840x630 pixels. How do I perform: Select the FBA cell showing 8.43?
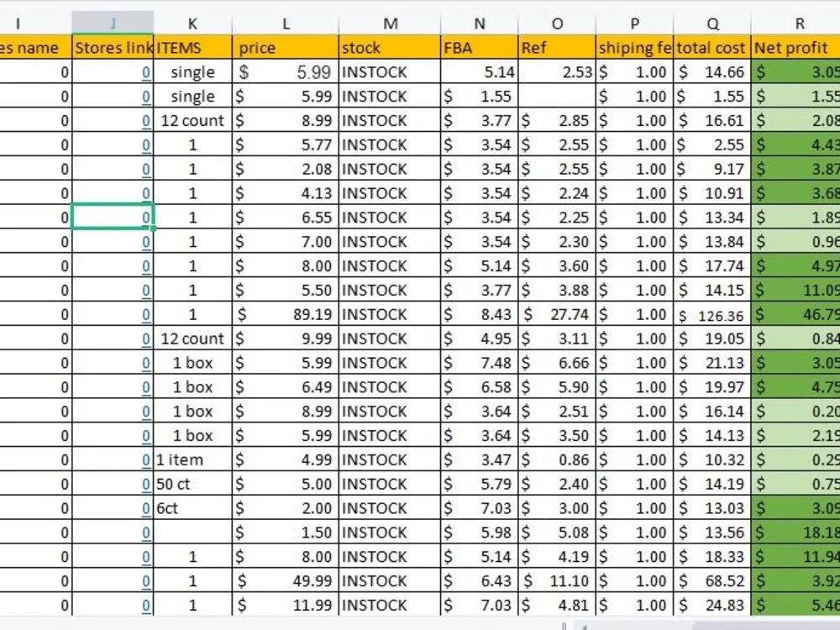pyautogui.click(x=480, y=314)
